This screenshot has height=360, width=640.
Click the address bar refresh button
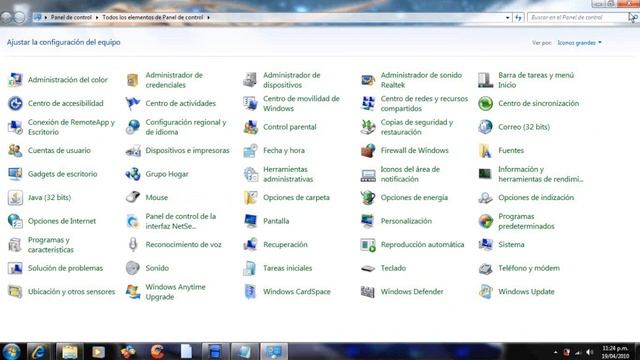[x=518, y=18]
